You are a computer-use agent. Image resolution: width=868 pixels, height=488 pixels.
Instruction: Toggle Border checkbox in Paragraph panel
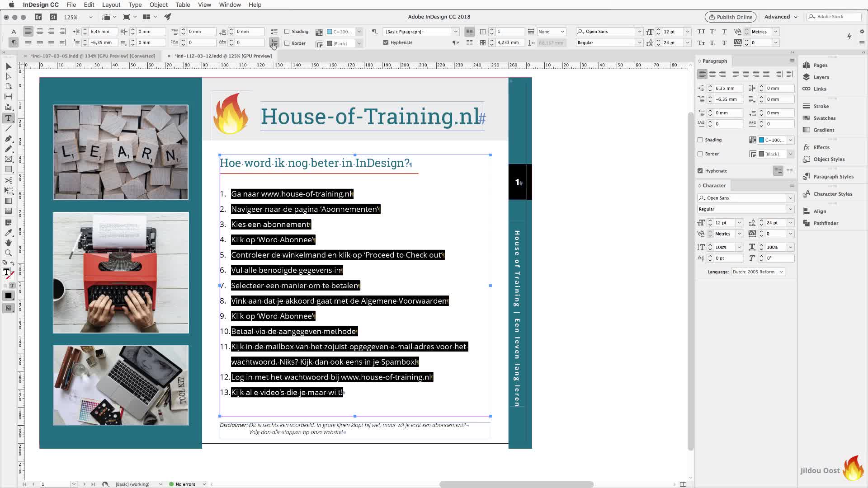700,154
